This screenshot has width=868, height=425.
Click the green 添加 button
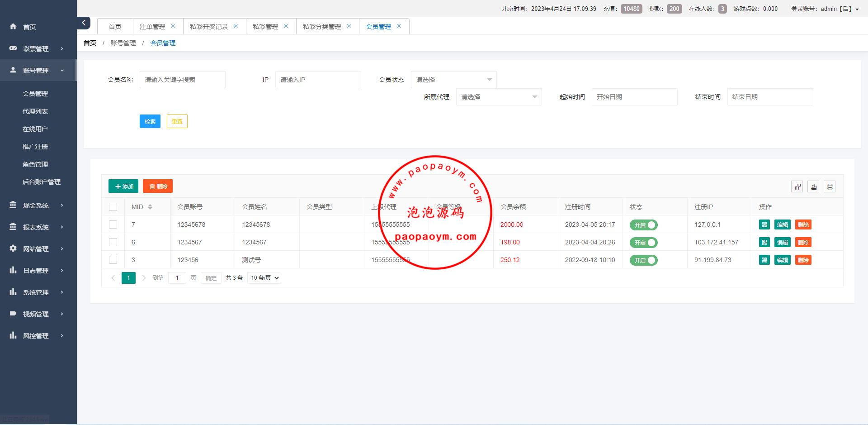[123, 186]
